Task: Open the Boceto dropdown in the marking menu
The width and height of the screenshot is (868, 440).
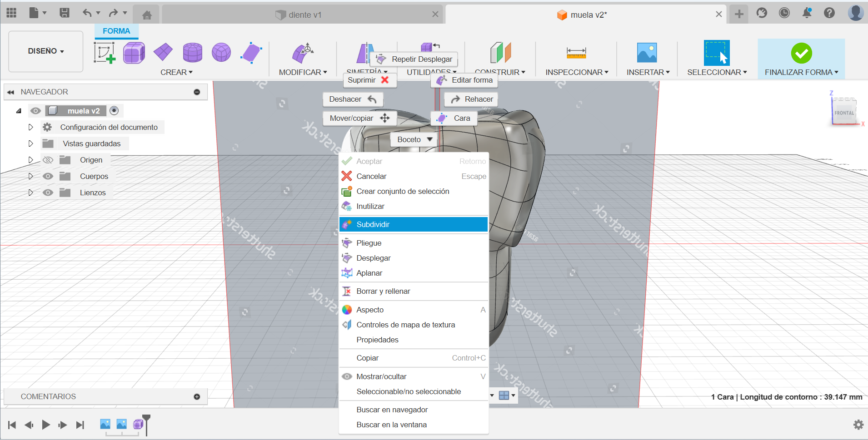Action: [x=414, y=139]
